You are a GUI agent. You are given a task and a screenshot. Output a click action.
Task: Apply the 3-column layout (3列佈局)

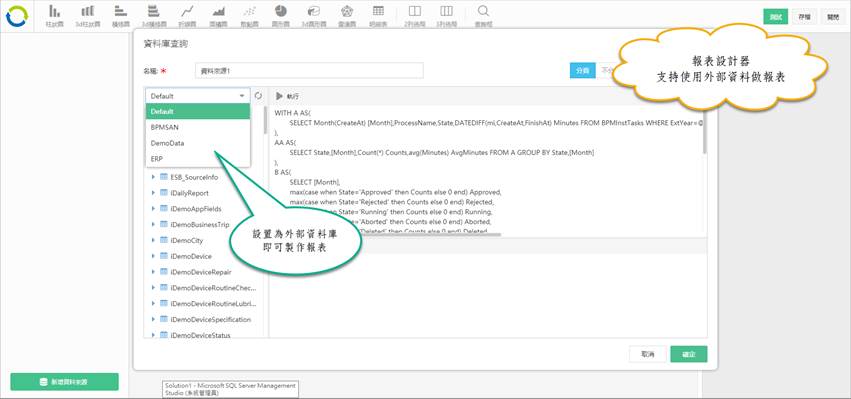[x=446, y=16]
